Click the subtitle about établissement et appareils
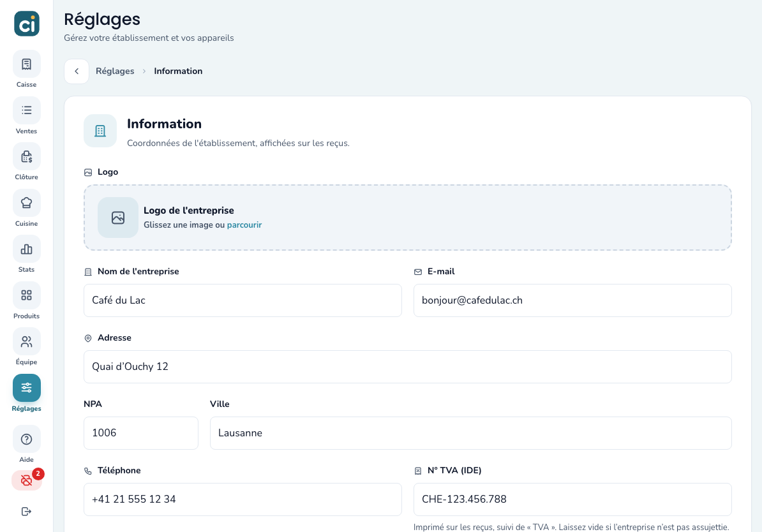762x532 pixels. [149, 38]
